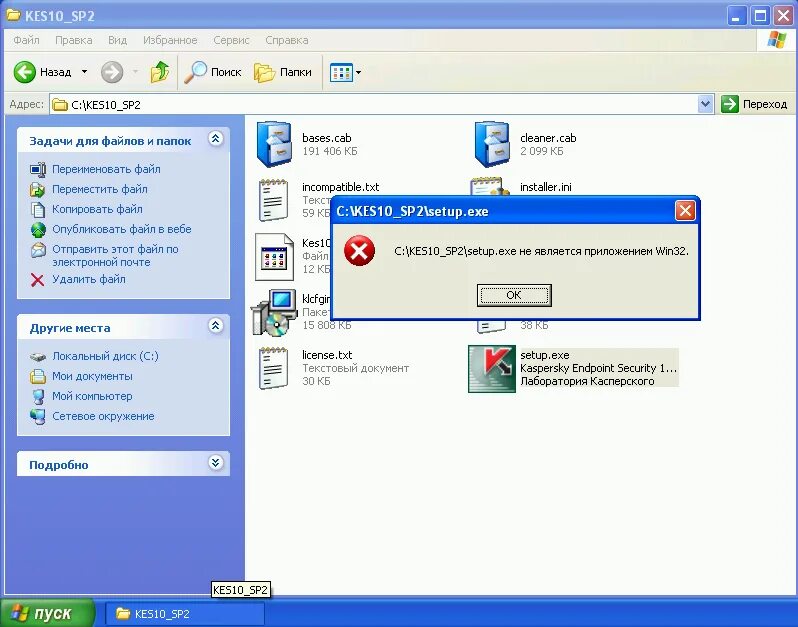Click the Up one folder icon
Screen dimensions: 798x627
pyautogui.click(x=160, y=72)
